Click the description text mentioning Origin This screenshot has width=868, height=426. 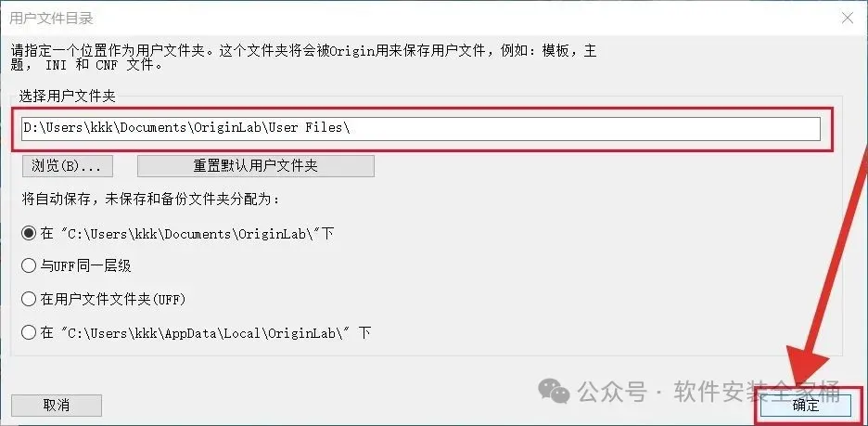[x=304, y=51]
